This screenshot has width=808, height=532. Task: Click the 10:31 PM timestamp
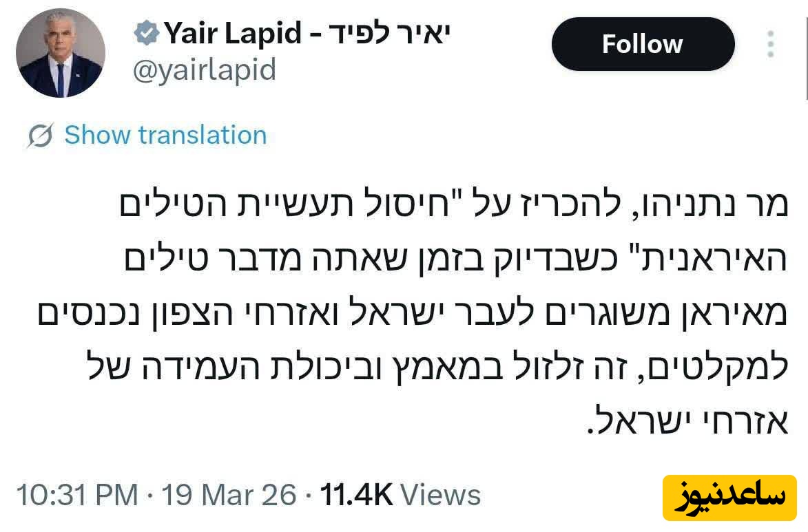[x=76, y=496]
